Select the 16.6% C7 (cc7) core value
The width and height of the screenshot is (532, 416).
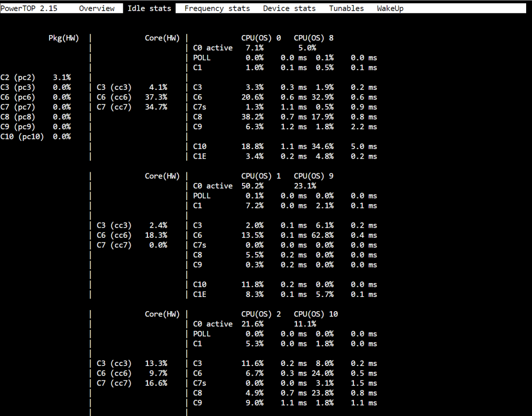coord(156,383)
